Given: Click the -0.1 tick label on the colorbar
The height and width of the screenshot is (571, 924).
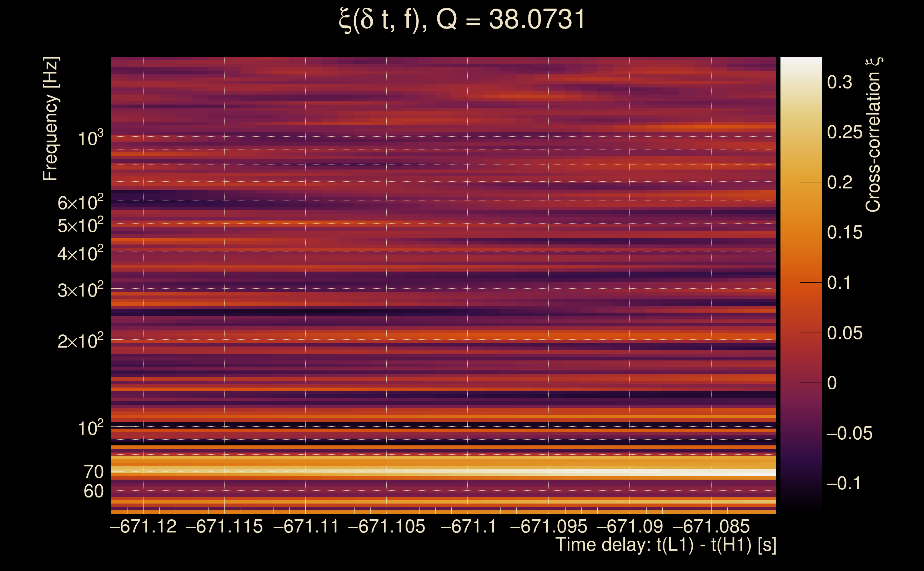Looking at the screenshot, I should [x=844, y=483].
